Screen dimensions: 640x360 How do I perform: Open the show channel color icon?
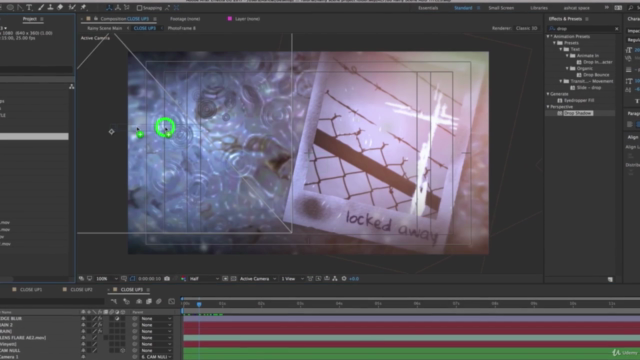(183, 279)
